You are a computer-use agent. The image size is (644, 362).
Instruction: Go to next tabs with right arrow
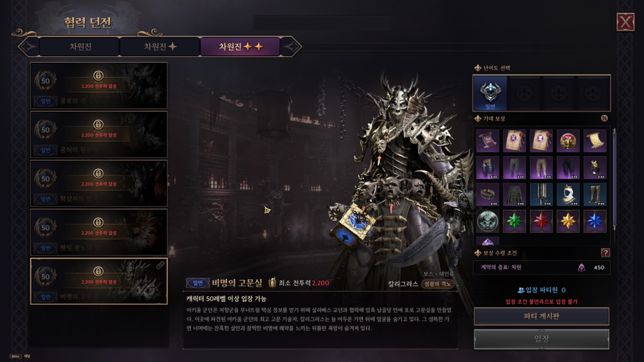pos(291,47)
